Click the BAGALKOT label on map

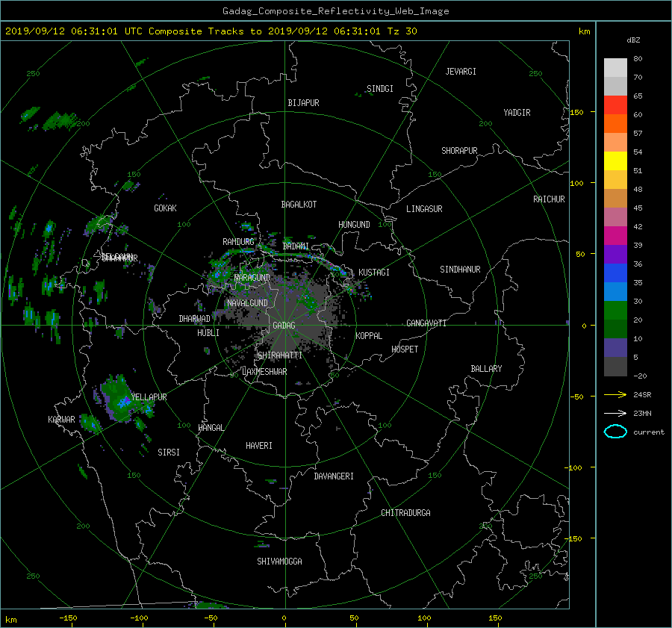[x=299, y=205]
